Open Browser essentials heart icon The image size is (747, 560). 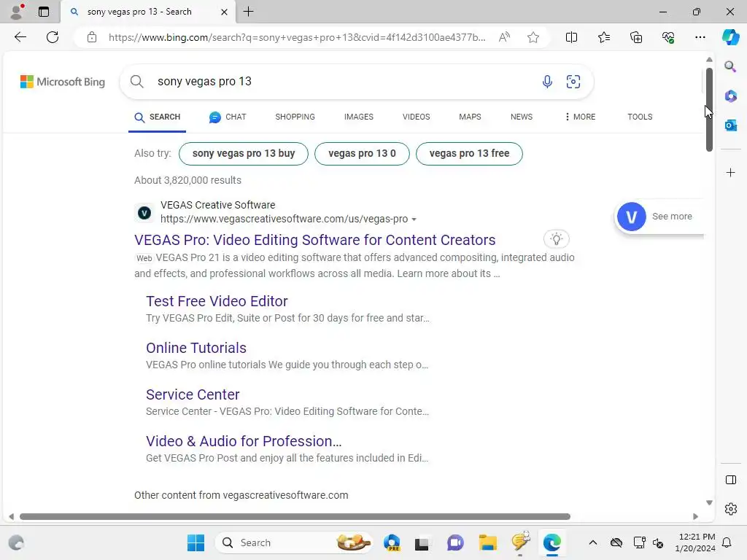tap(668, 37)
